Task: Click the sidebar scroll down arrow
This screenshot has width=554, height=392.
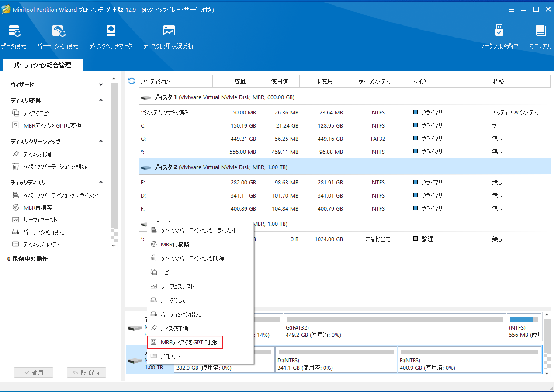Action: [x=114, y=246]
